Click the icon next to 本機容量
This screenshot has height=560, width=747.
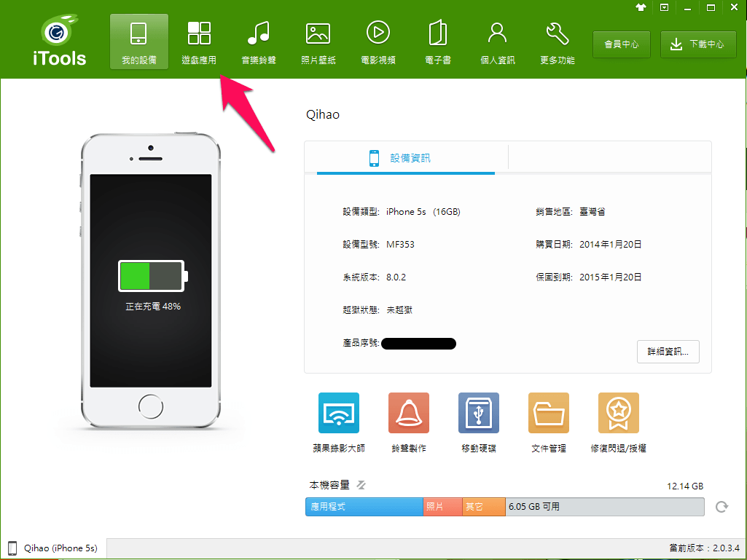pyautogui.click(x=361, y=485)
